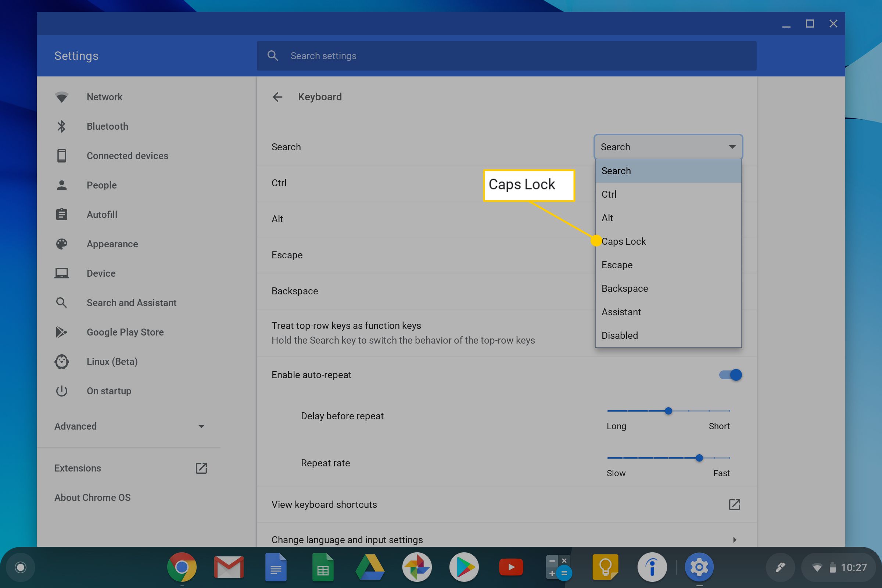Open Google Play Store settings
Image resolution: width=882 pixels, height=588 pixels.
coord(125,332)
